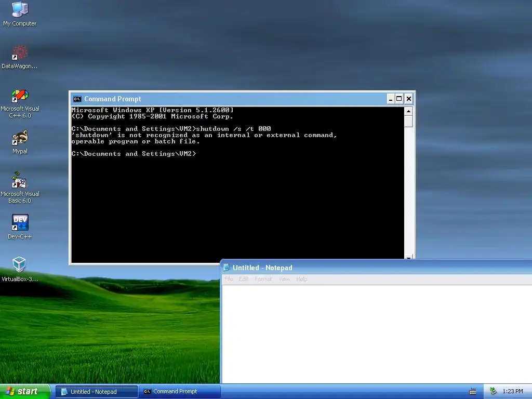Open the Notepad View menu
This screenshot has width=532, height=399.
(284, 279)
